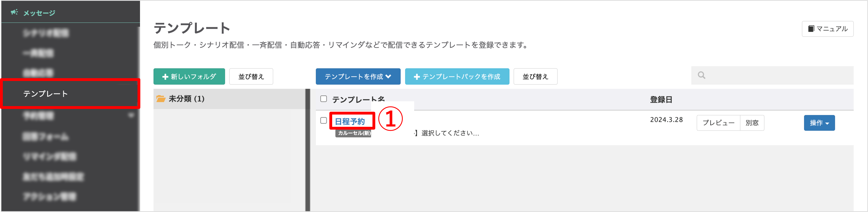This screenshot has height=212, width=868.
Task: Open the 日程予約 template link
Action: coord(350,121)
